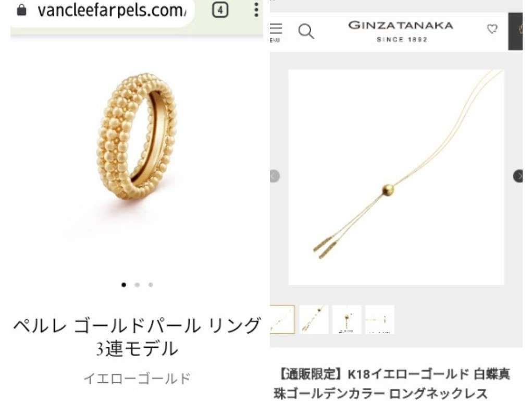
Task: Open the Ginza Tanaka hamburger menu
Action: point(276,32)
